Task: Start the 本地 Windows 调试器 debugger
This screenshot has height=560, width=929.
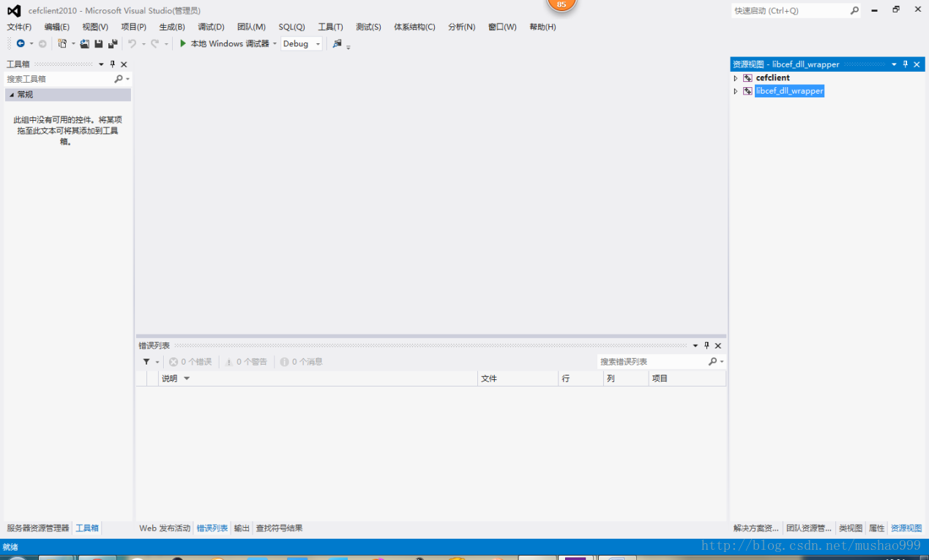Action: (224, 44)
